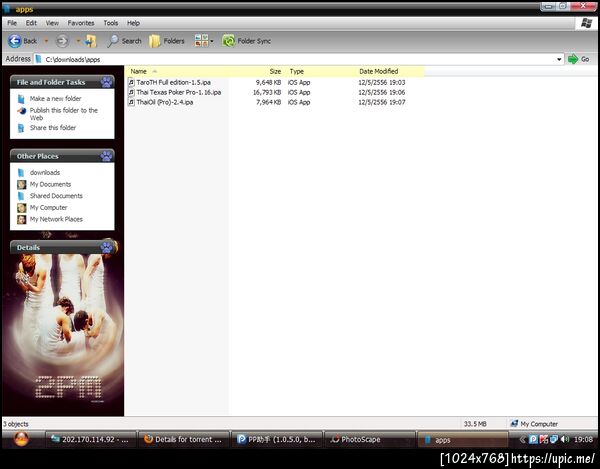Click the Thai Texas Poker Pro-1.16.ipa file icon
The image size is (600, 469).
(x=131, y=92)
